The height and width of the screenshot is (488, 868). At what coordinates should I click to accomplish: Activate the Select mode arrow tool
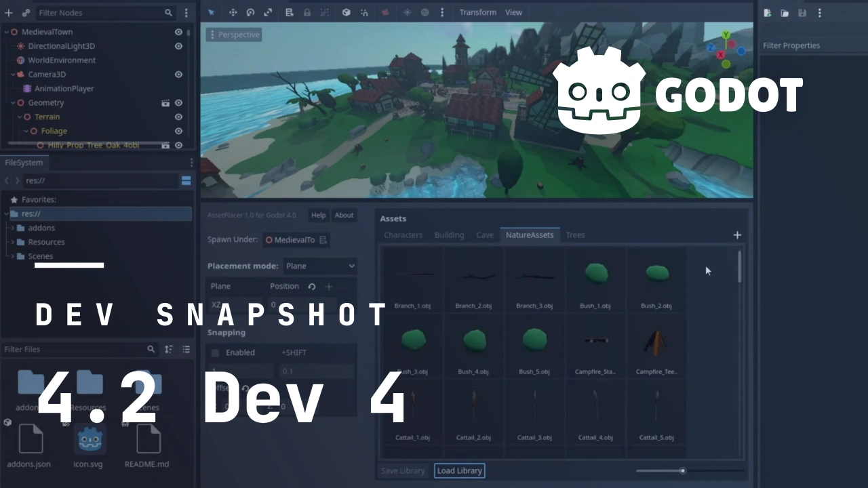(211, 12)
